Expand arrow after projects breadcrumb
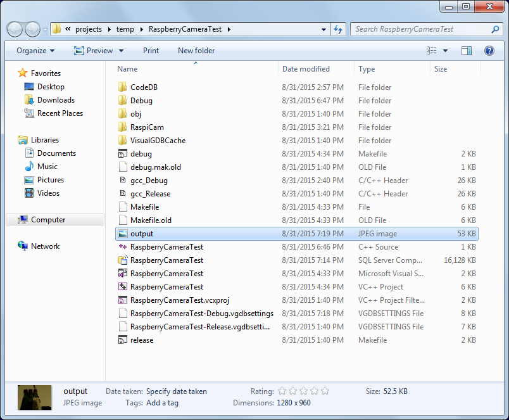Viewport: 509px width, 420px height. click(x=109, y=29)
